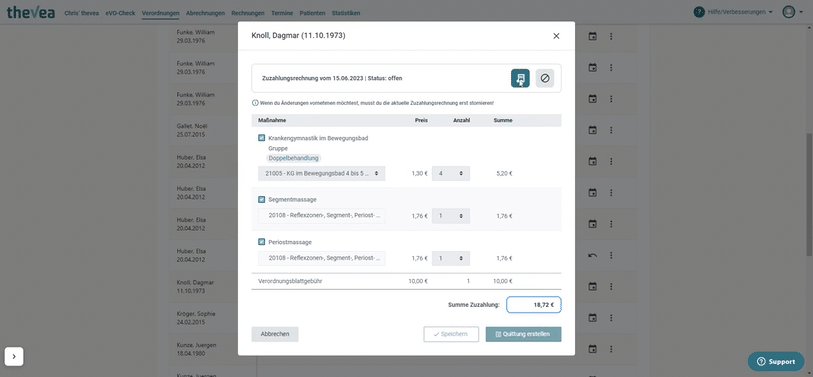
Task: Open the Termine navigation item
Action: point(282,13)
